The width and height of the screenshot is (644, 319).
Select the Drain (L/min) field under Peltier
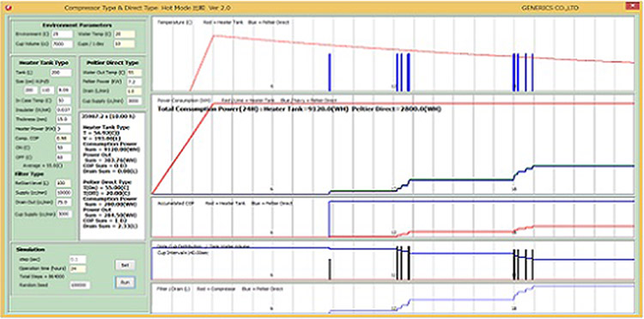(135, 92)
